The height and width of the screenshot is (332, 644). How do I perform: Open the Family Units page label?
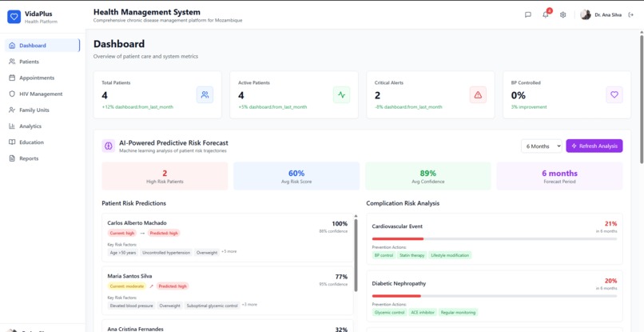click(x=34, y=110)
